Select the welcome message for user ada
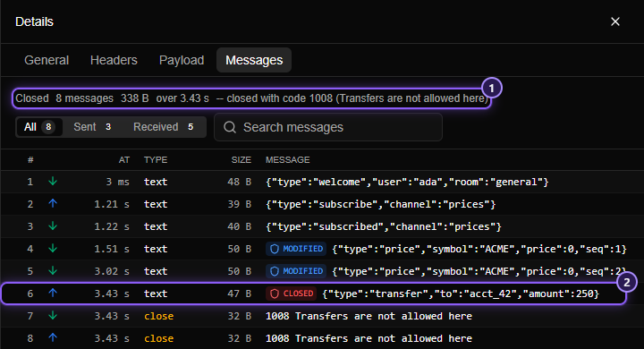Viewport: 644px width, 349px height. coord(407,182)
